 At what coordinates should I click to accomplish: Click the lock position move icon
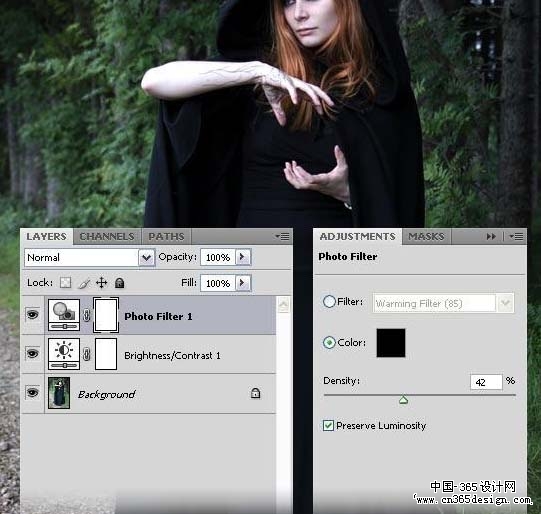point(102,283)
